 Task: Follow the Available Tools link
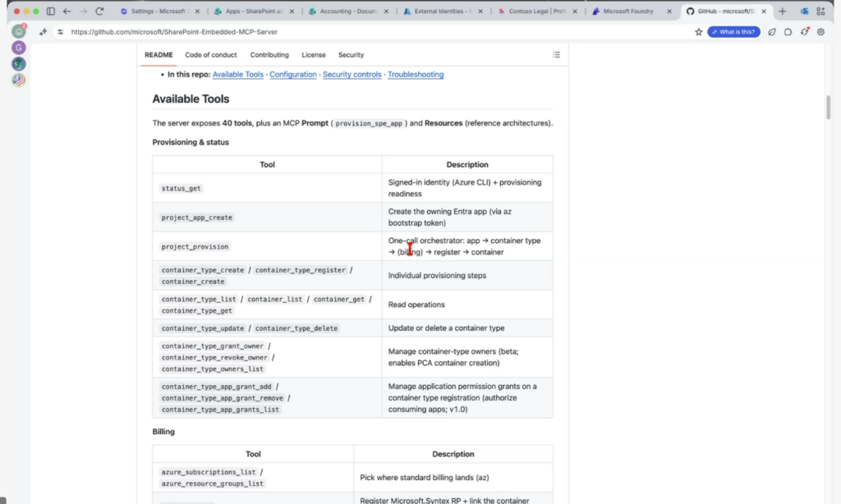(x=237, y=75)
